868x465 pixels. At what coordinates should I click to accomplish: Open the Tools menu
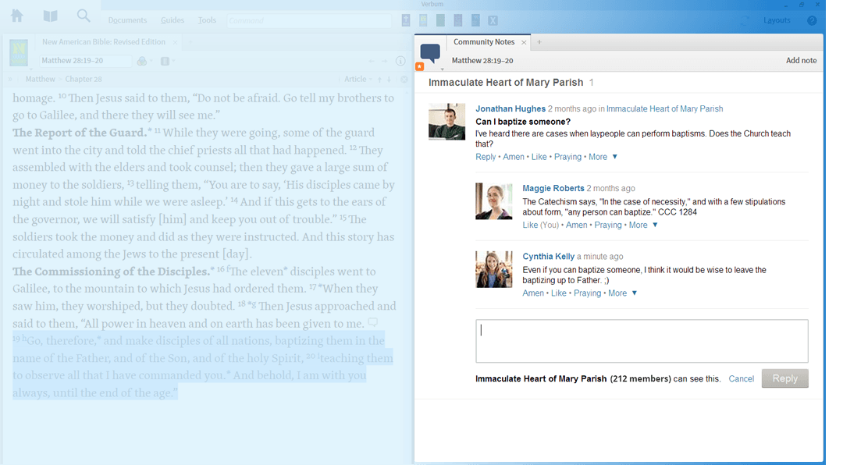[x=207, y=20]
